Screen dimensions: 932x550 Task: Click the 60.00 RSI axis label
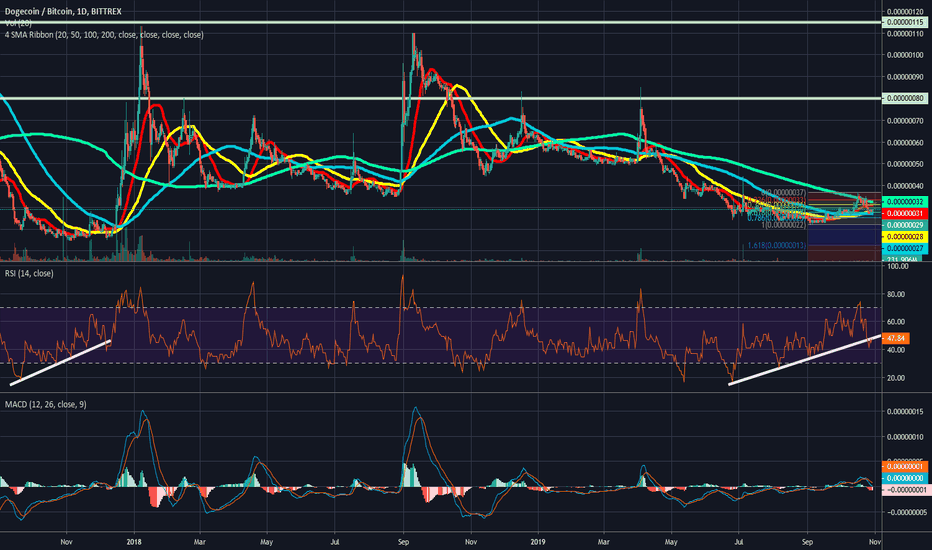pyautogui.click(x=896, y=322)
